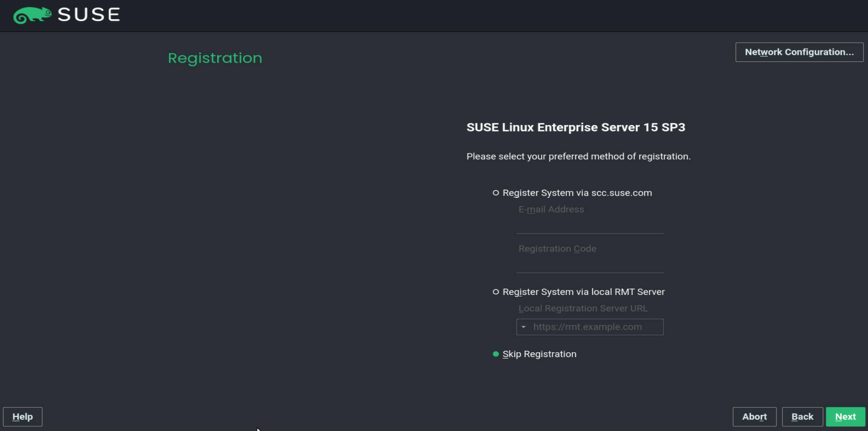Choose the Skip Registration option
868x431 pixels.
[x=534, y=354]
